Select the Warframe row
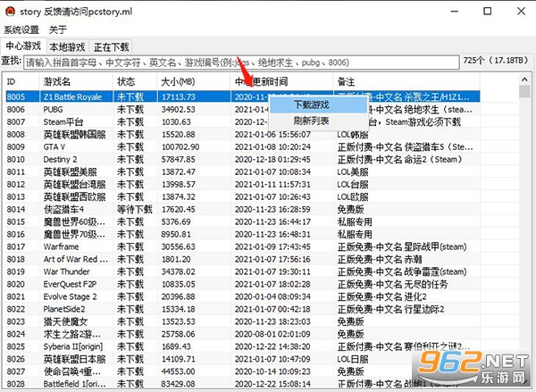Screen dimensions: 536x392 pyautogui.click(x=243, y=246)
